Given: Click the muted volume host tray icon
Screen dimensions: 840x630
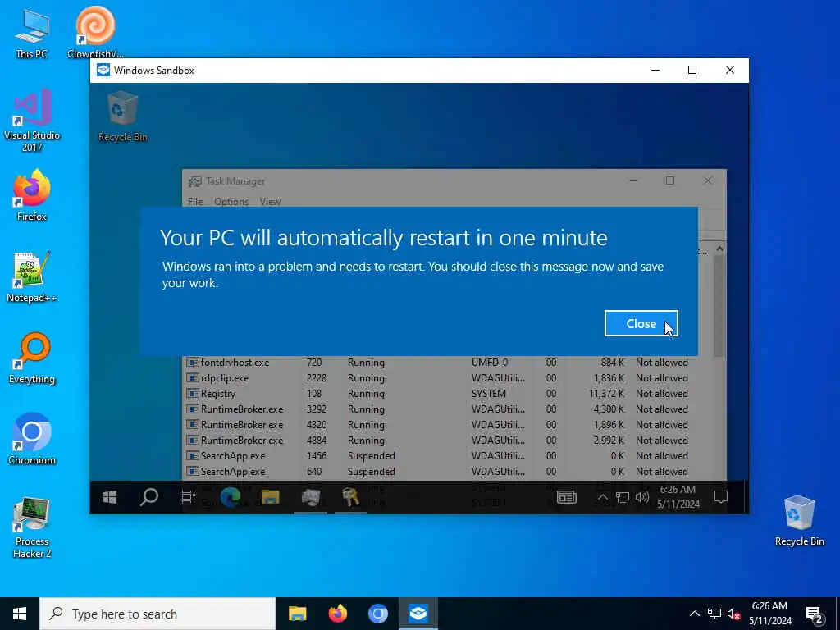Looking at the screenshot, I should [734, 614].
